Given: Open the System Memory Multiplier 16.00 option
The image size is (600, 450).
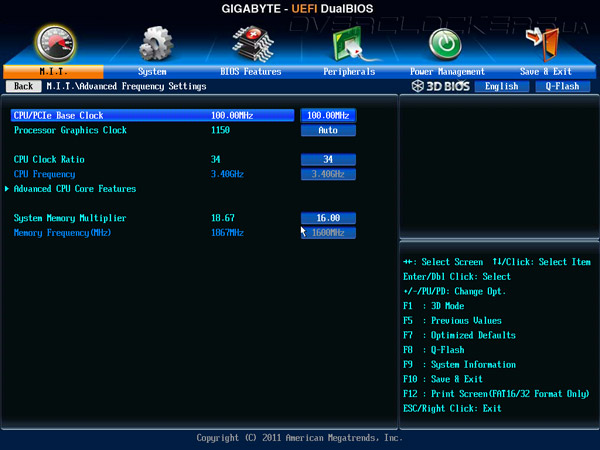Looking at the screenshot, I should point(328,218).
